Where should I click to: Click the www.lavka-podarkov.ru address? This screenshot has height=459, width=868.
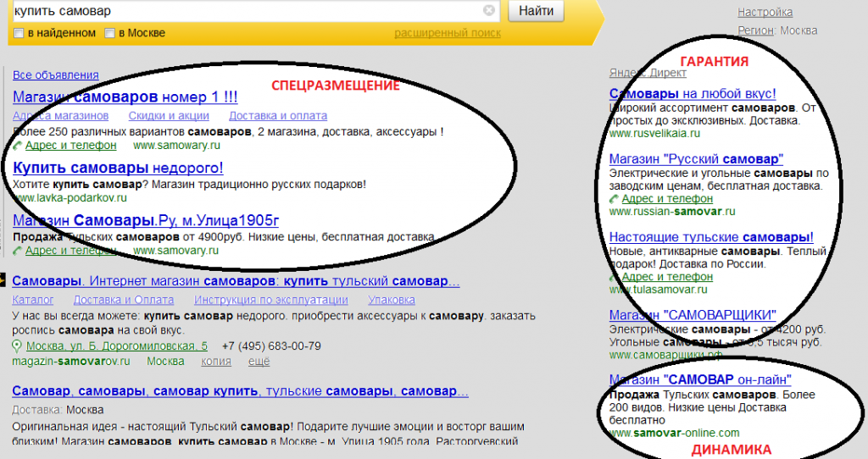click(70, 197)
